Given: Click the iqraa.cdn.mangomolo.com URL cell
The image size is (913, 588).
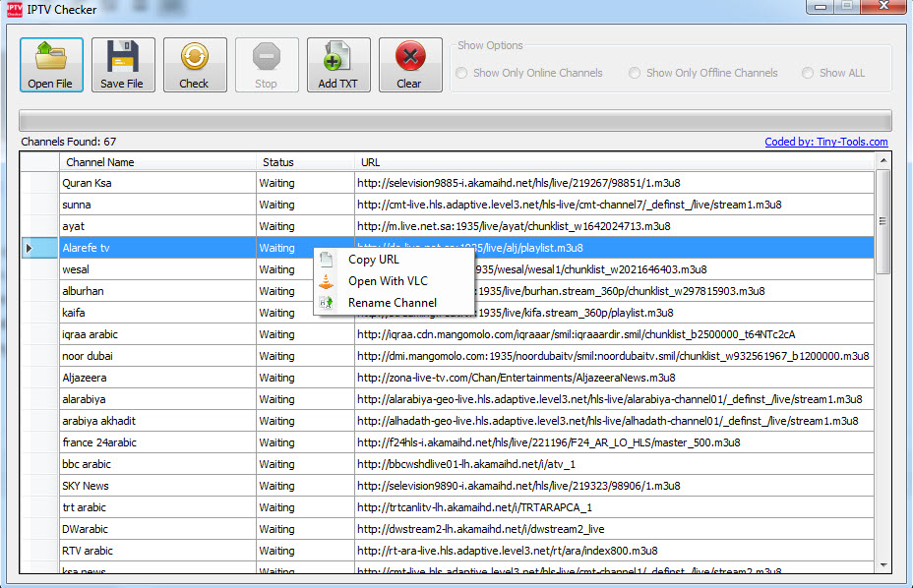Looking at the screenshot, I should tap(614, 334).
